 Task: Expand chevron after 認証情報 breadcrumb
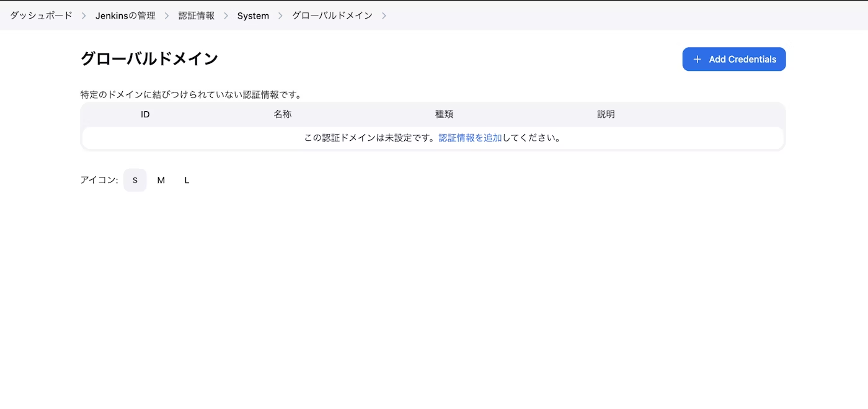coord(226,16)
